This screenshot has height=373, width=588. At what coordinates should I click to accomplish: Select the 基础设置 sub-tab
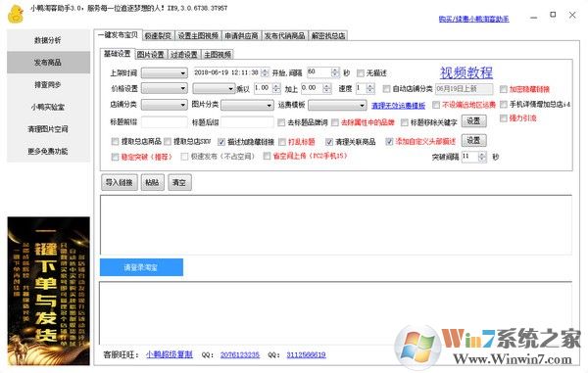point(117,54)
